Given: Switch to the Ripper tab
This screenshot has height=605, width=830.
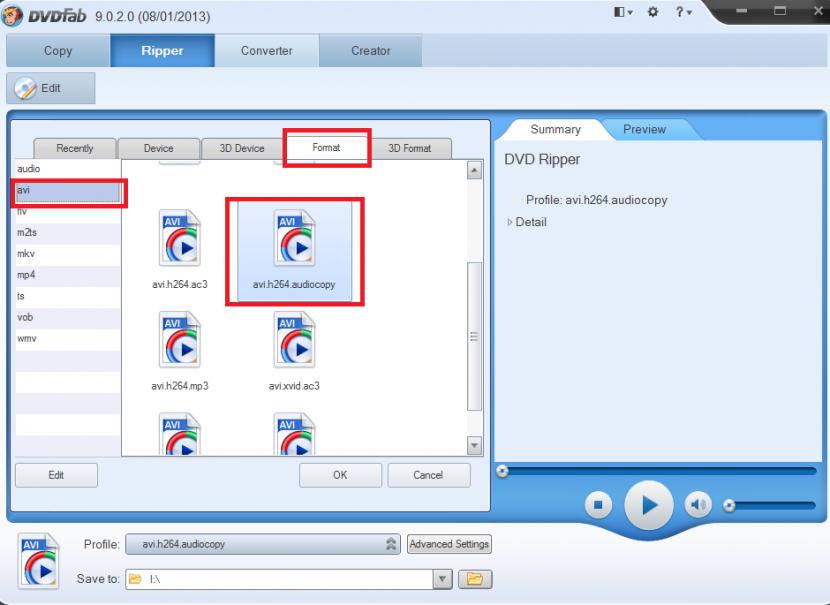Looking at the screenshot, I should click(x=163, y=51).
